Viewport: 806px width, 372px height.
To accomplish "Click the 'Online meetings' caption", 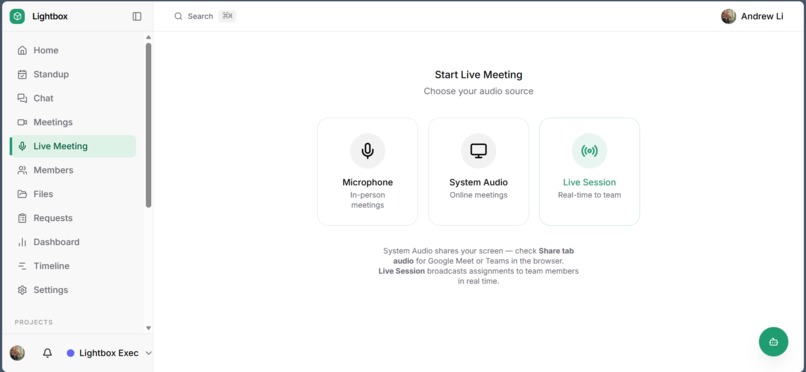I will [x=479, y=195].
